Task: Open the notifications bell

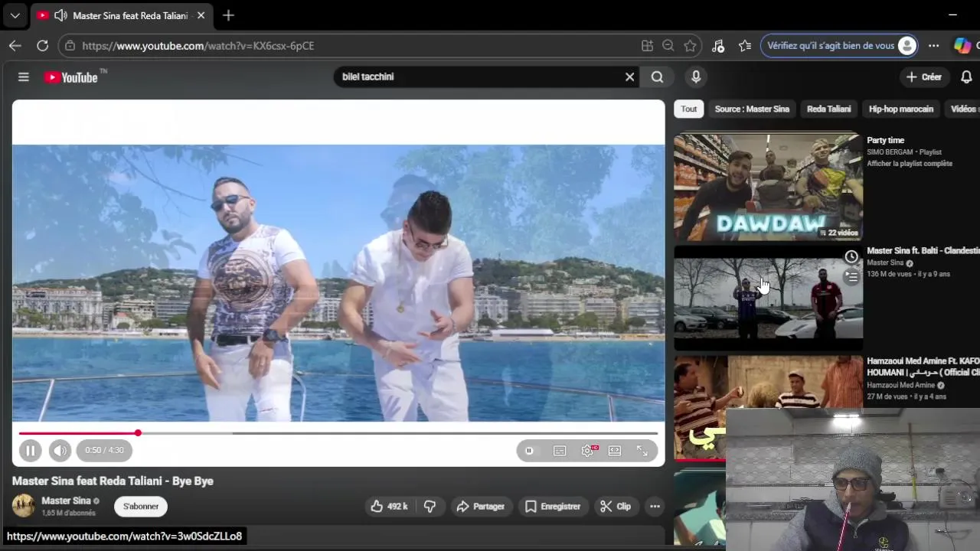Action: pos(966,77)
